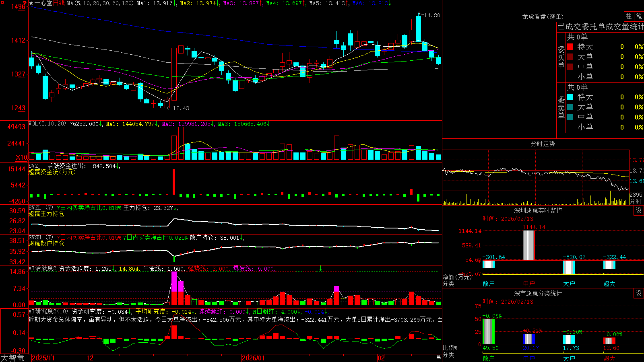This screenshot has height=362, width=644.
Task: Click the 日线 period label
Action: [59, 3]
